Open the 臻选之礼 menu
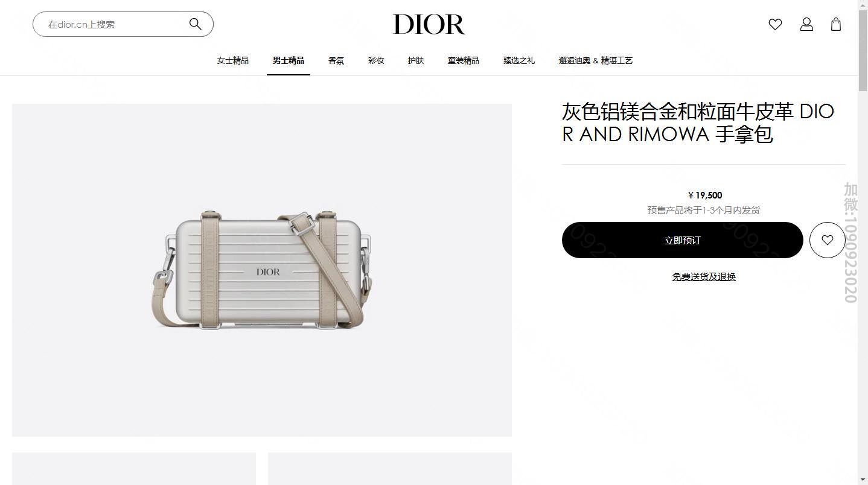This screenshot has width=868, height=485. tap(519, 60)
